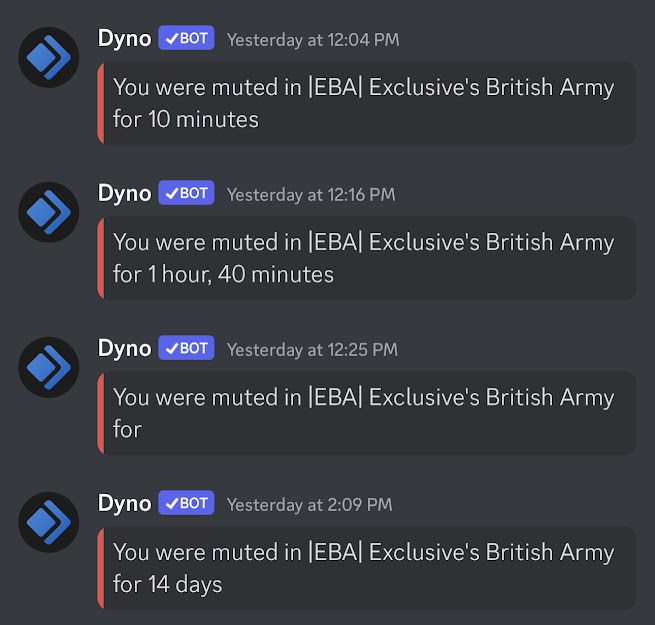Click Dyno avatar on the 12:04 PM message
The width and height of the screenshot is (655, 625).
(x=48, y=57)
